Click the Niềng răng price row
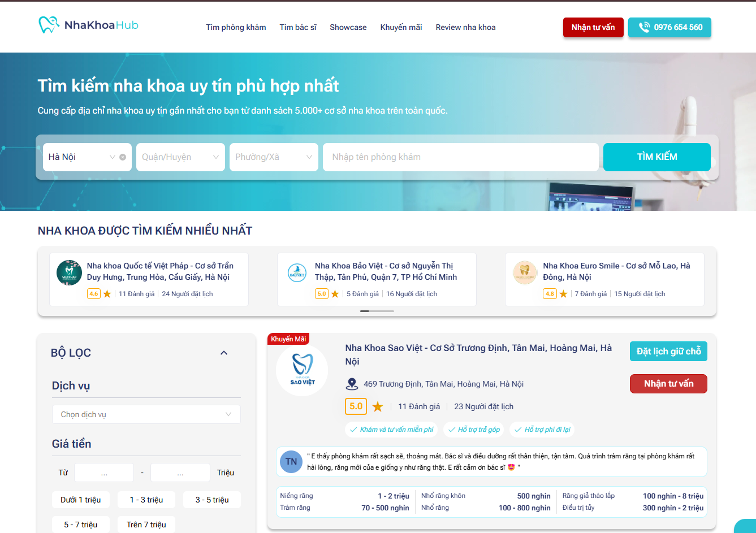The image size is (756, 533). click(x=345, y=496)
